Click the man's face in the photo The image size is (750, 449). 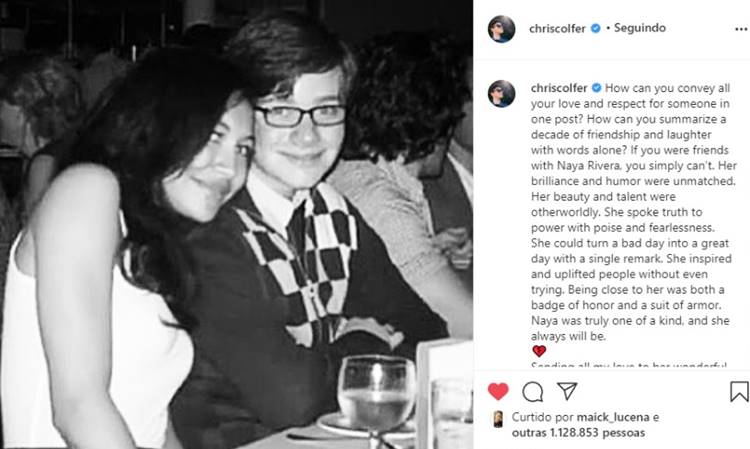tap(300, 129)
